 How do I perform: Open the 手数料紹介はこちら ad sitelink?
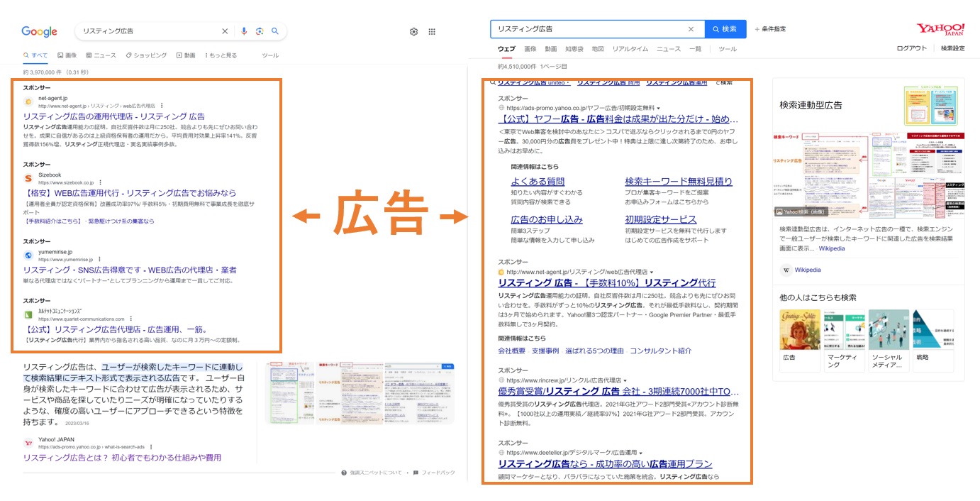53,221
